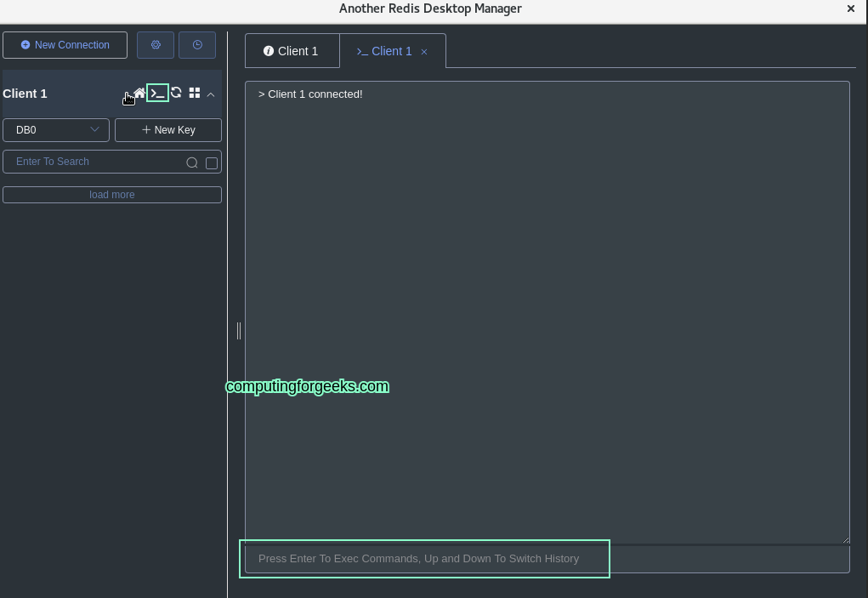Open the settings gear icon

tap(156, 45)
